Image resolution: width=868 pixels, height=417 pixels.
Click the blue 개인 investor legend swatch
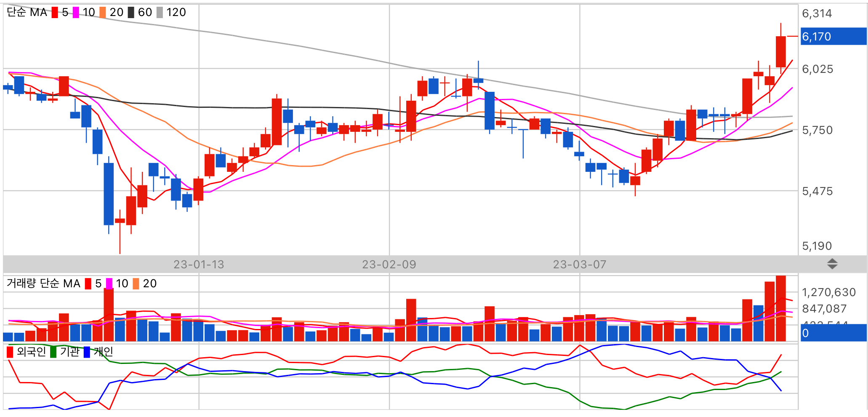pos(87,352)
